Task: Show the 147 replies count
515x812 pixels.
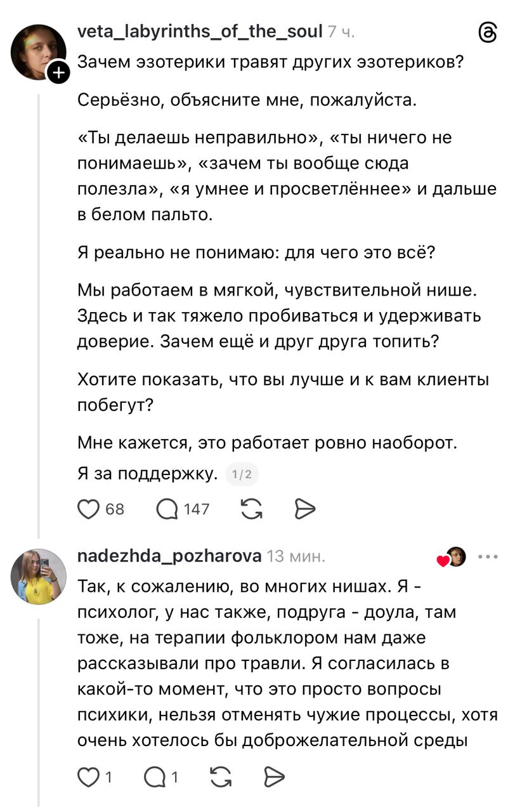Action: (196, 509)
